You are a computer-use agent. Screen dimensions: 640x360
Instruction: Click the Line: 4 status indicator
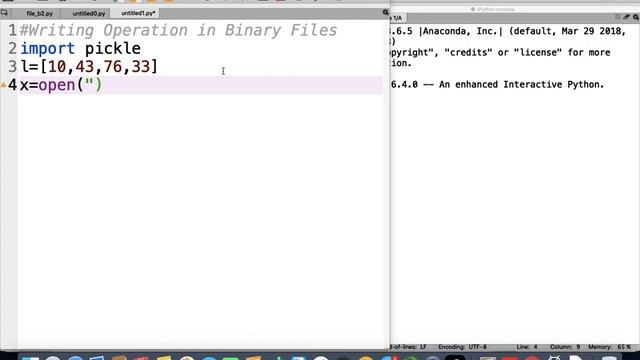527,347
